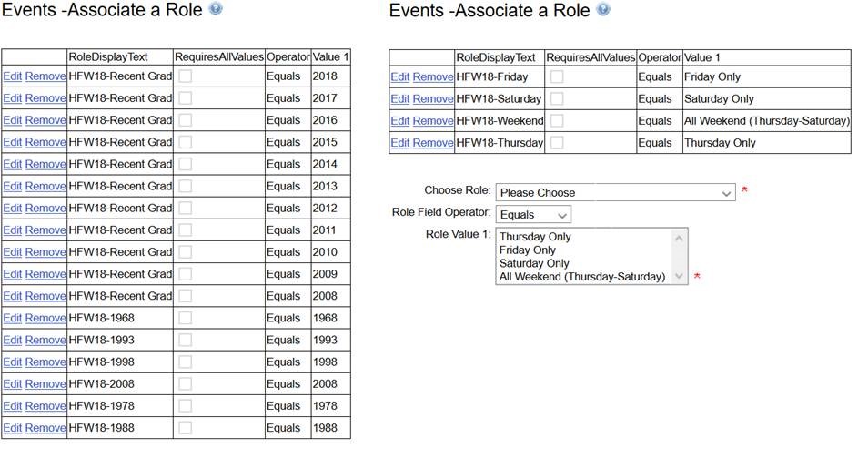The width and height of the screenshot is (868, 459).
Task: Click help icon beside right Events title
Action: point(602,10)
